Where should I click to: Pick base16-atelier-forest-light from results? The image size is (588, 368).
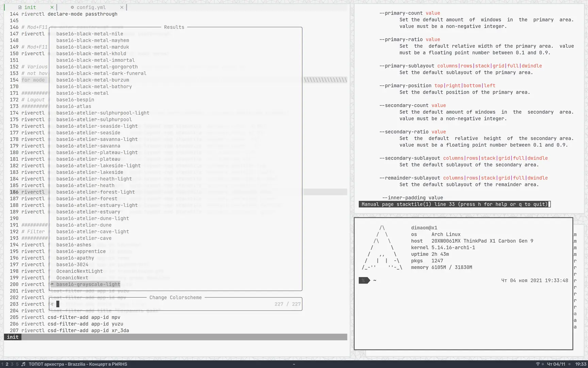pyautogui.click(x=95, y=192)
